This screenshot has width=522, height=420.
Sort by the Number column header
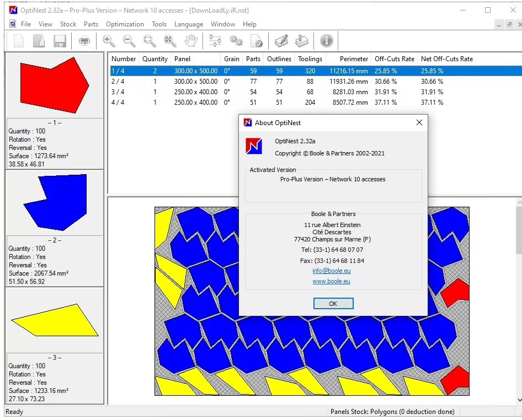(x=124, y=59)
